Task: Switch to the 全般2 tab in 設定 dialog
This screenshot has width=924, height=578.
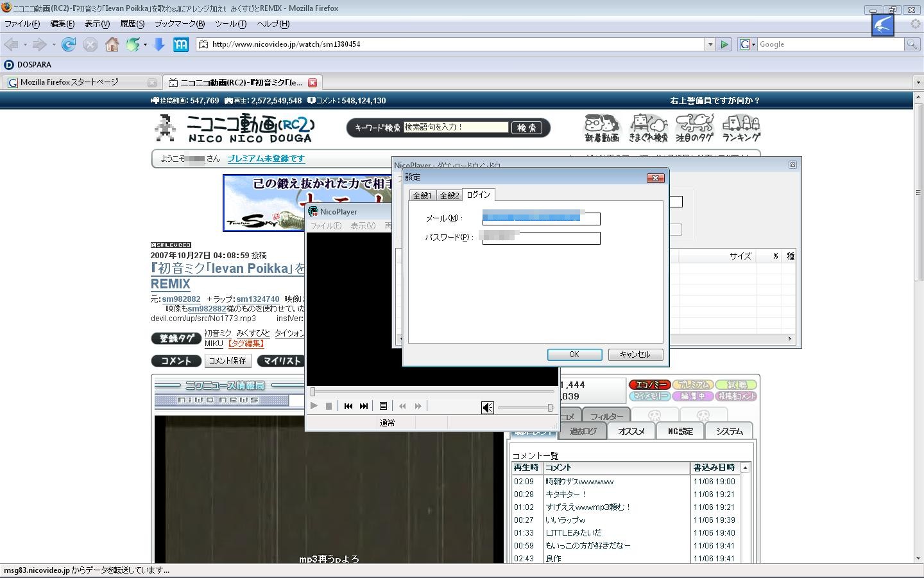Action: pyautogui.click(x=449, y=195)
